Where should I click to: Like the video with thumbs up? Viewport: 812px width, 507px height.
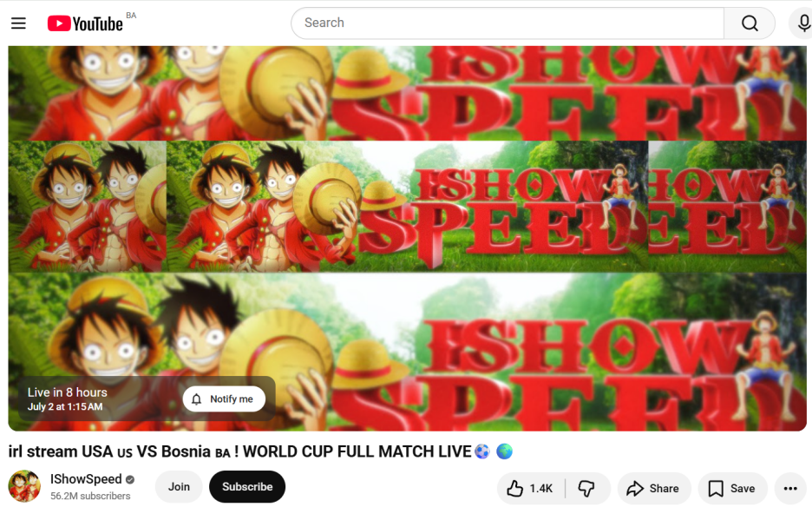530,489
